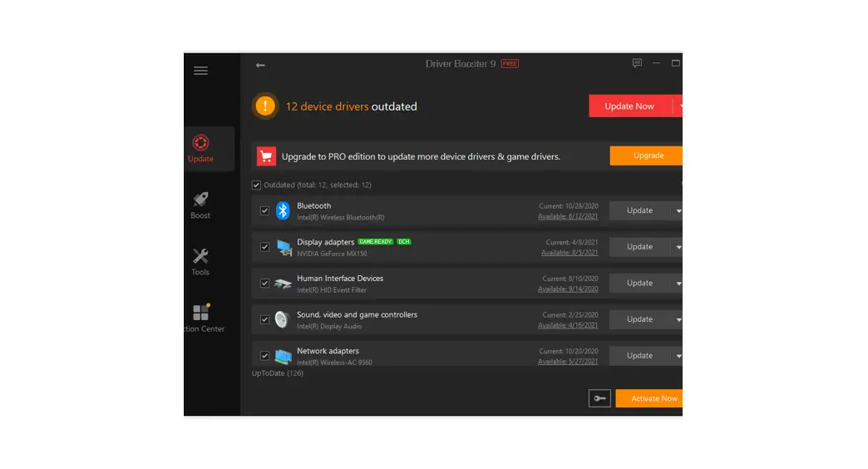Viewport: 868px width, 469px height.
Task: Click the red Update Now button
Action: (x=630, y=106)
